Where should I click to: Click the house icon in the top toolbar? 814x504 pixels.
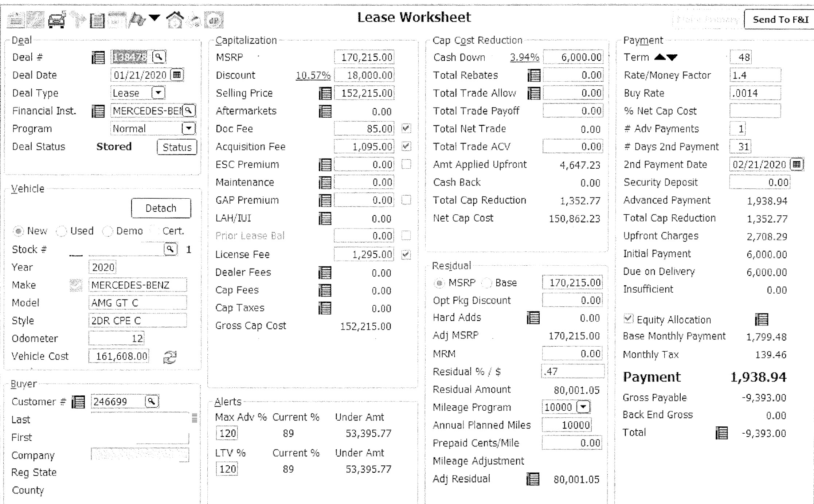(175, 20)
